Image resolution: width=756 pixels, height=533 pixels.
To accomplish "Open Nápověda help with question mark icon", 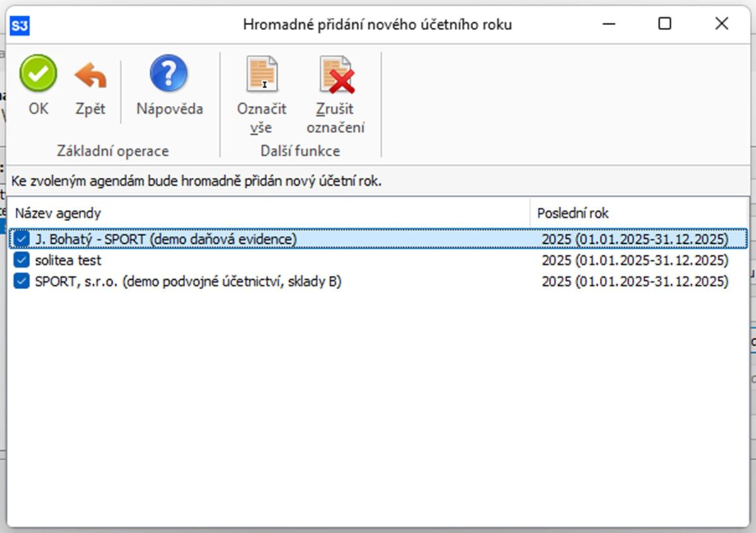I will click(x=169, y=74).
